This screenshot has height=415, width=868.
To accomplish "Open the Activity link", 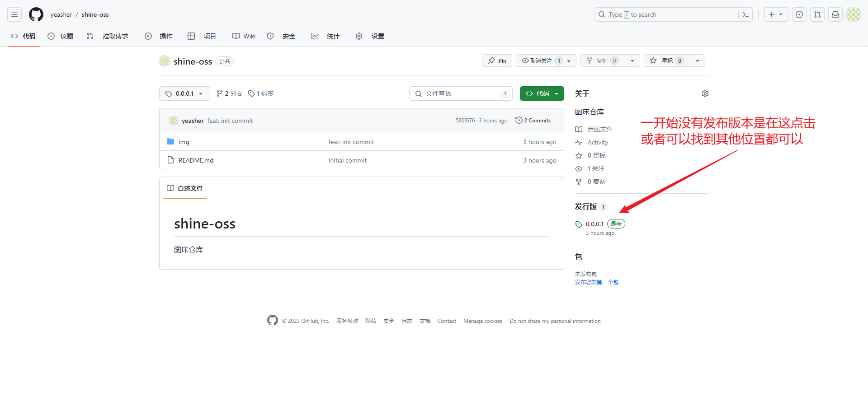I will pos(592,142).
